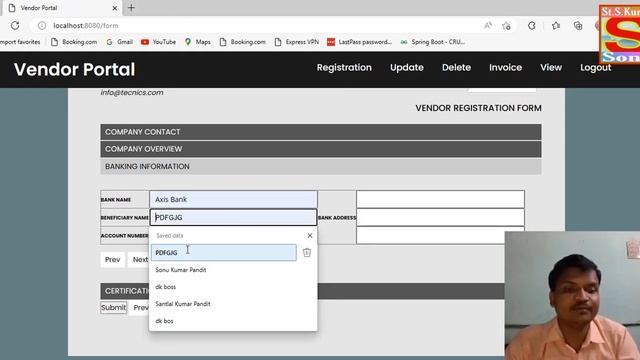Select the Vendor Portal browser tab
Screen dimensions: 640x360
[61, 8]
